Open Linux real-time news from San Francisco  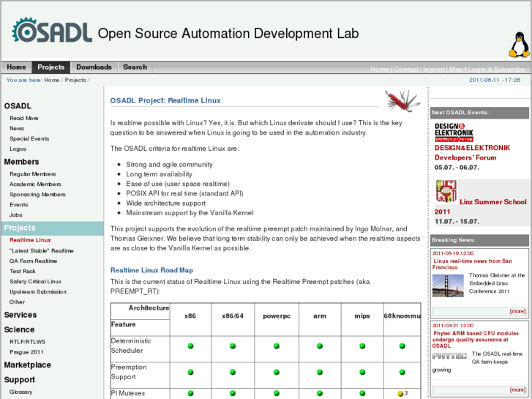[472, 264]
